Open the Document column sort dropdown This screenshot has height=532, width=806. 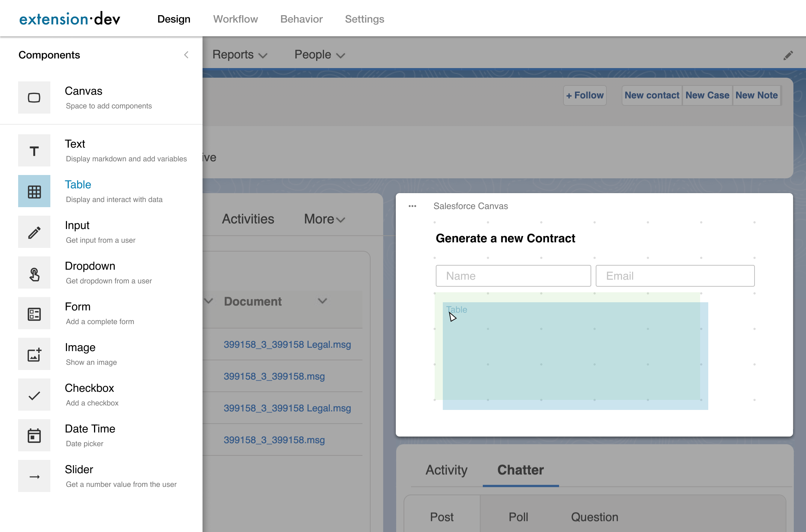point(322,301)
